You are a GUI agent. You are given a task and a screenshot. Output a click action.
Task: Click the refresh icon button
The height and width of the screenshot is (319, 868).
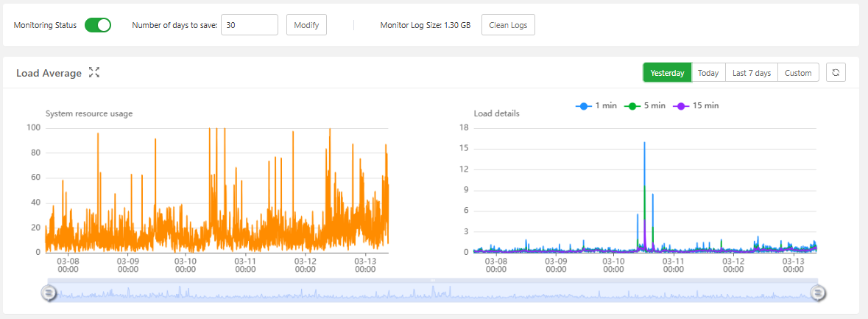coord(836,72)
